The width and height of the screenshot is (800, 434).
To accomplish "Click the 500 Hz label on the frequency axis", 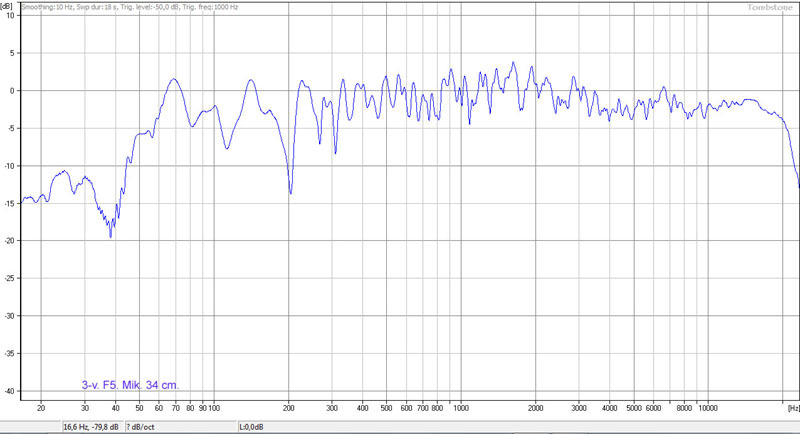I will [386, 408].
